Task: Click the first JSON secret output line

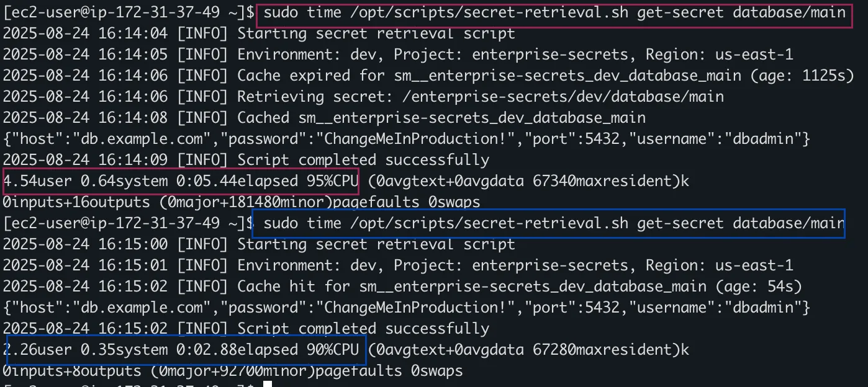Action: pos(407,139)
